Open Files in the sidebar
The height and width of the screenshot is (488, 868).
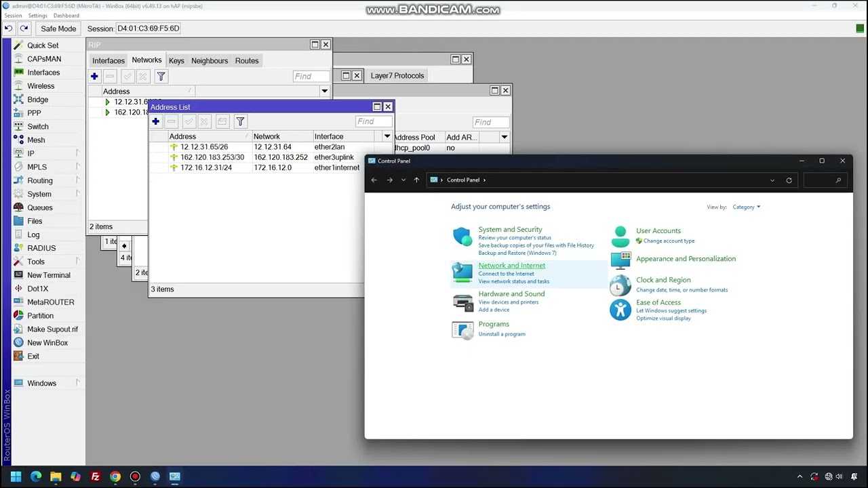35,221
